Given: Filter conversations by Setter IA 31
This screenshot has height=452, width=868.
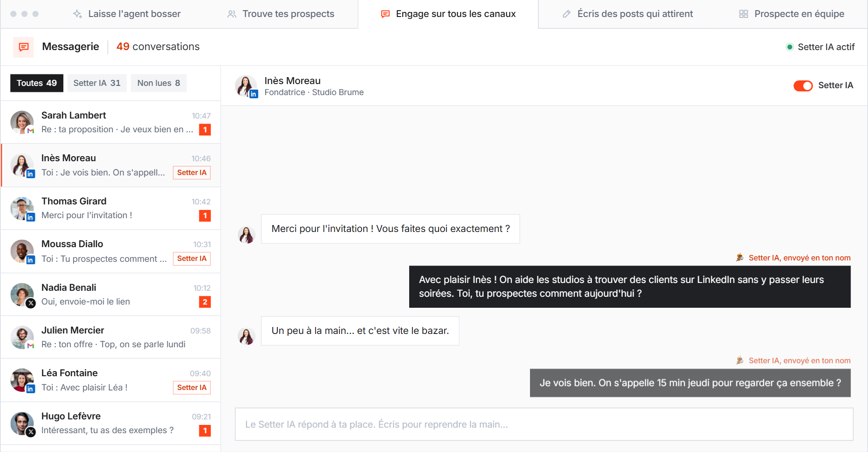Looking at the screenshot, I should point(97,83).
